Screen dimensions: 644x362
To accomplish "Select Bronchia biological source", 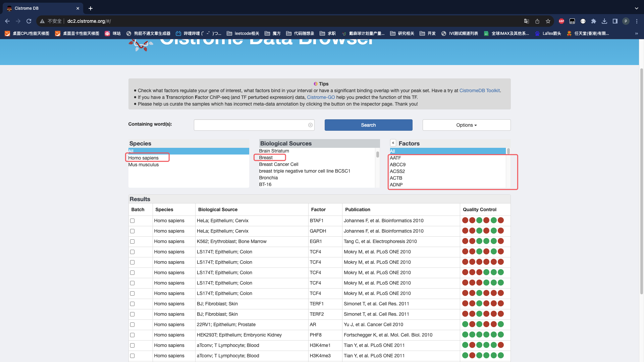I will [x=268, y=178].
